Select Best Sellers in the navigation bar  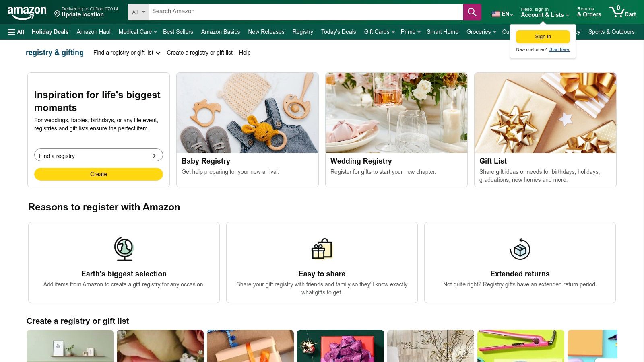(178, 32)
